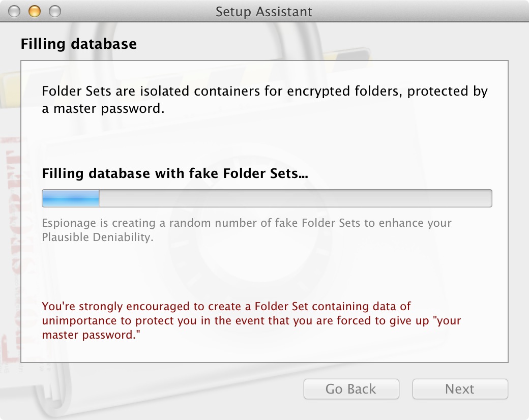
Task: Close the Setup Assistant window
Action: pyautogui.click(x=14, y=11)
